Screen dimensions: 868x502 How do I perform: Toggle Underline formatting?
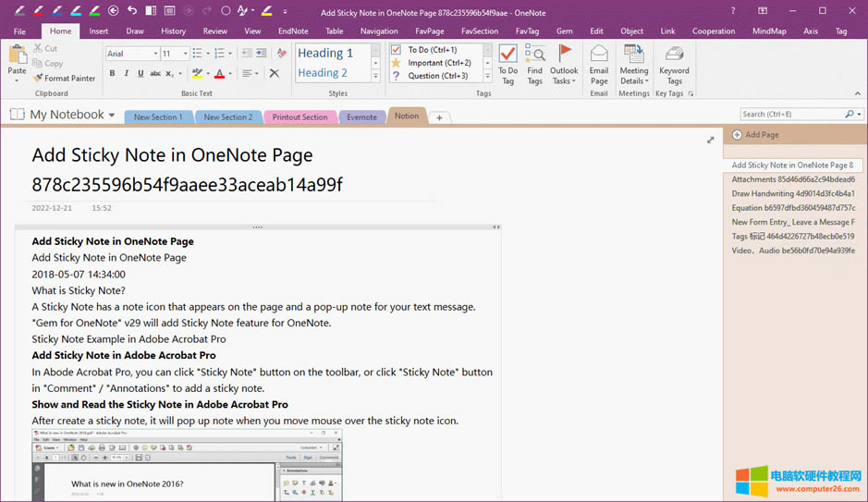(x=141, y=74)
